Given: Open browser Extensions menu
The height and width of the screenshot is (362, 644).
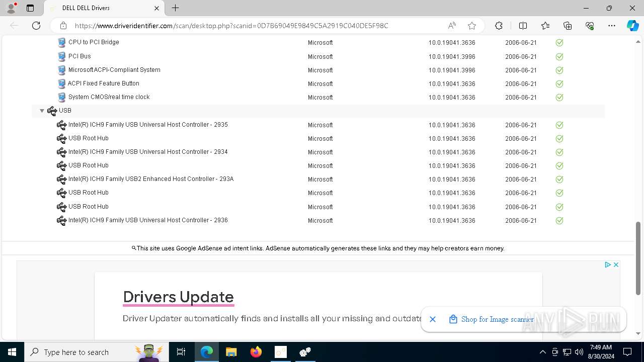Looking at the screenshot, I should tap(499, 26).
